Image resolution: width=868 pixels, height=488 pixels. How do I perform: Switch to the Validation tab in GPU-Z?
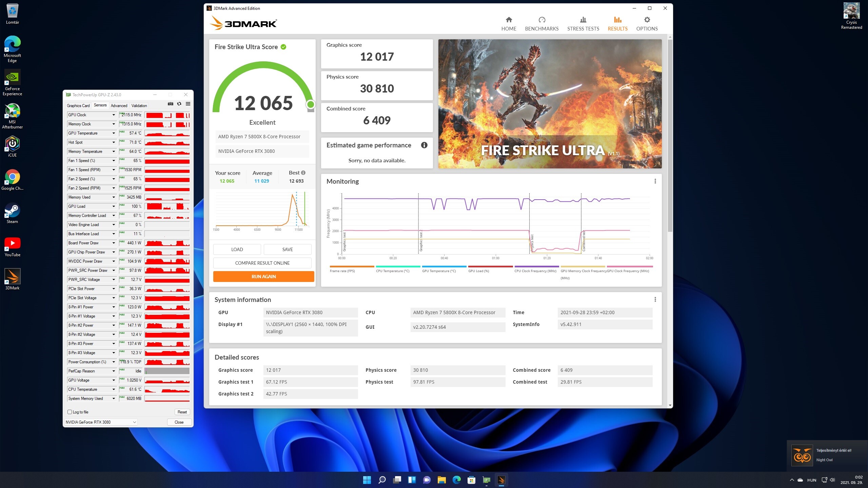click(x=139, y=106)
